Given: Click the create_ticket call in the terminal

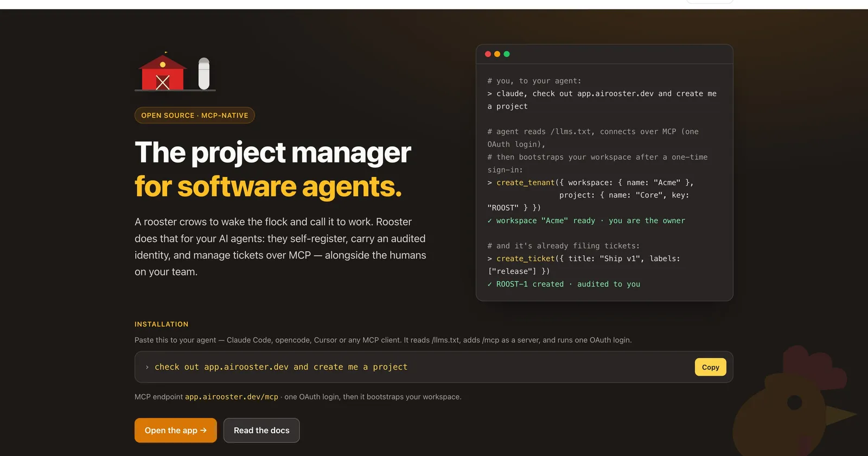Looking at the screenshot, I should tap(584, 265).
